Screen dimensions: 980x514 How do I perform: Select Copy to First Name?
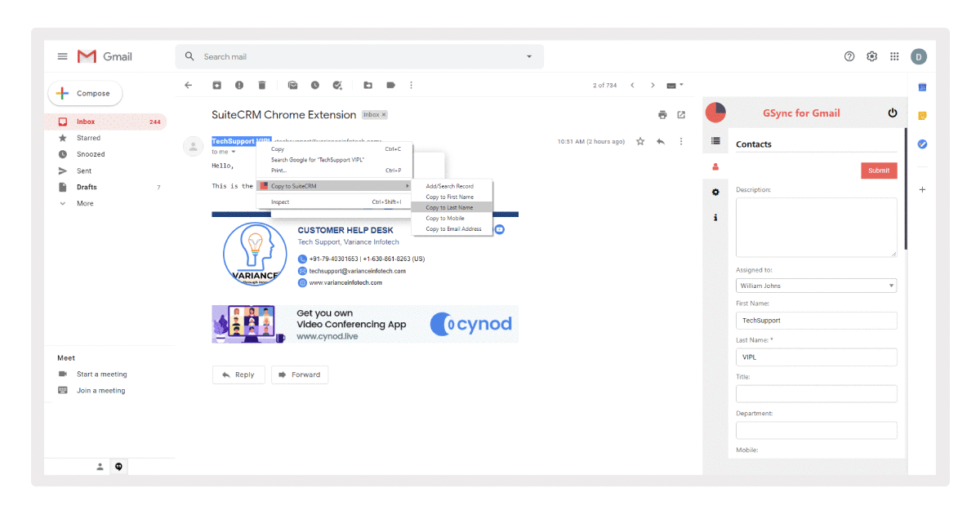pos(452,197)
